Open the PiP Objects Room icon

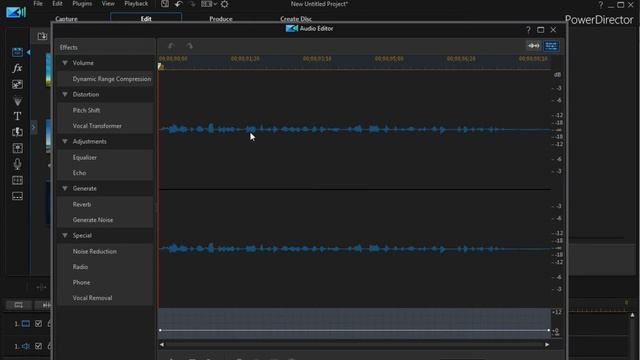point(17,84)
